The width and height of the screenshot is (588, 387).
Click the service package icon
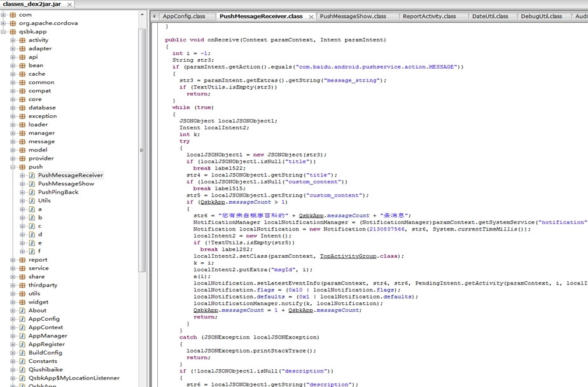22,269
